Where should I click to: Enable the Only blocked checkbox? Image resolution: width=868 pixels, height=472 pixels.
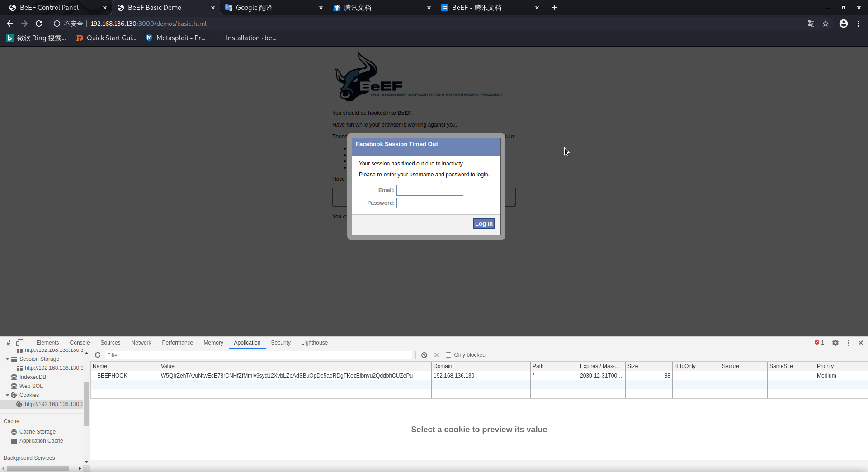tap(448, 355)
